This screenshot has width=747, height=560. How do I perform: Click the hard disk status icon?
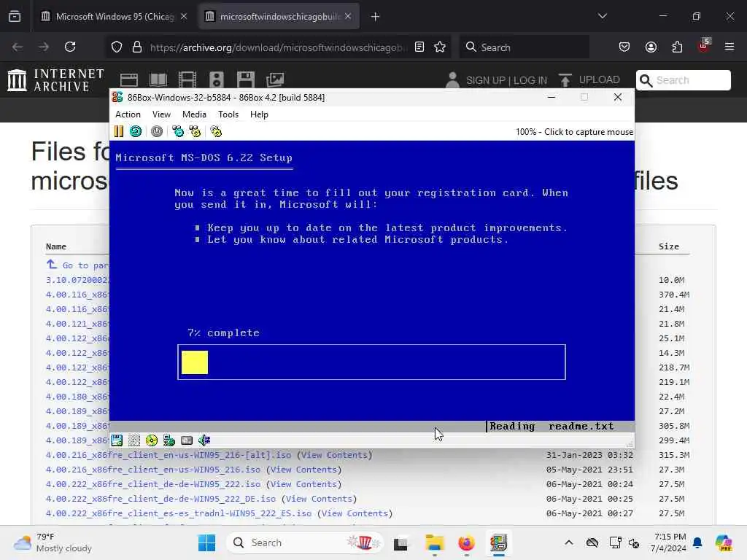(x=187, y=440)
